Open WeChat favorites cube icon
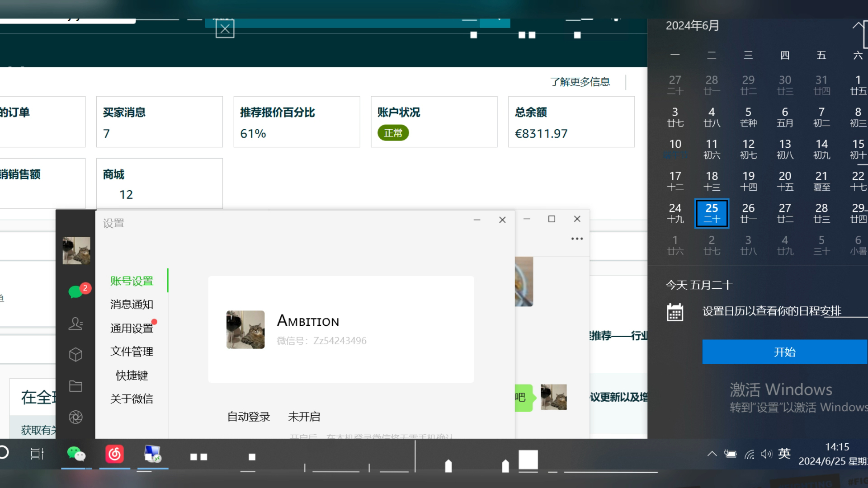 [75, 355]
